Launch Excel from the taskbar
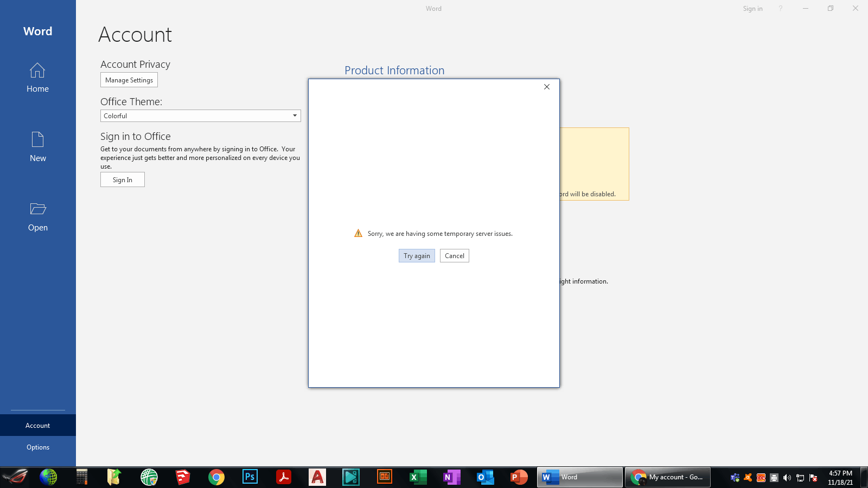 pos(418,477)
